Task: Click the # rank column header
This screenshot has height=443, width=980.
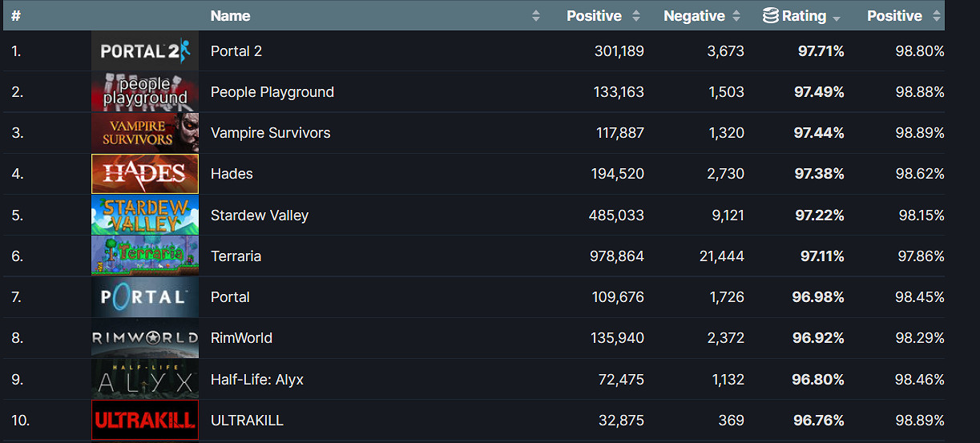Action: 16,16
